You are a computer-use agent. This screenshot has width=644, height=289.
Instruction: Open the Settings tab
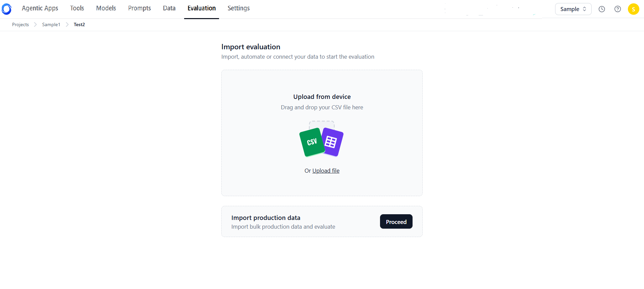click(238, 8)
